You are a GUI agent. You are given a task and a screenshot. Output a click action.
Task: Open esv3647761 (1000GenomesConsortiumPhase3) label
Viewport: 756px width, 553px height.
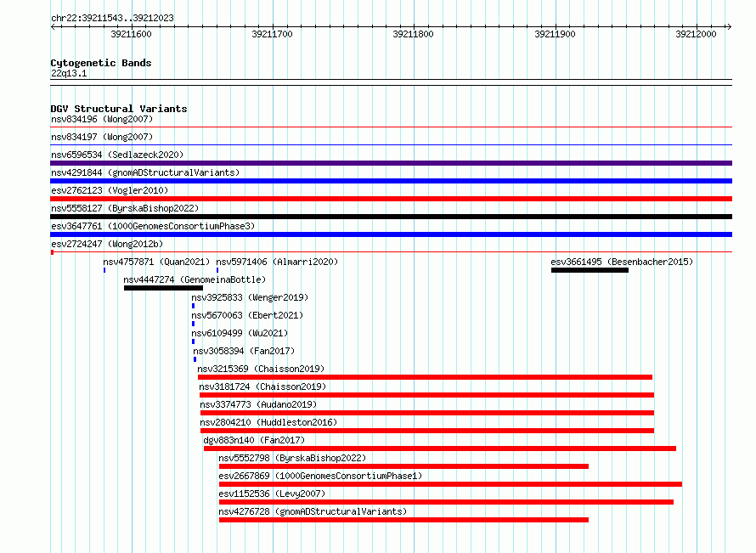click(153, 226)
